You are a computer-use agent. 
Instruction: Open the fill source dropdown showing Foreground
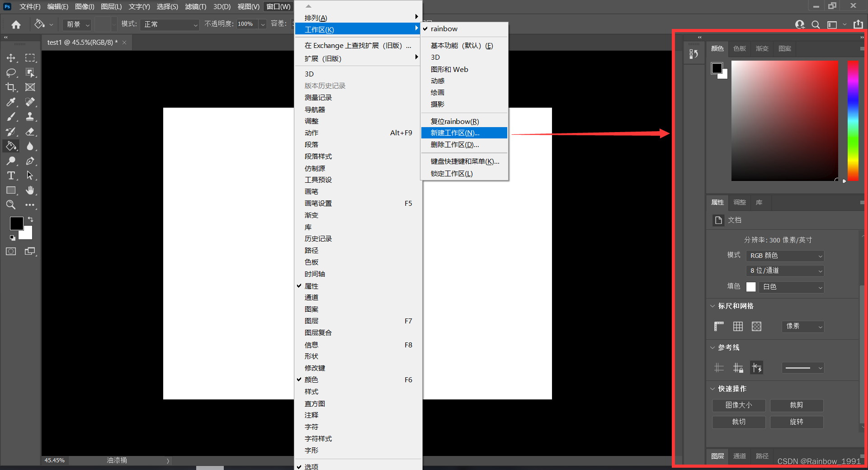point(78,24)
